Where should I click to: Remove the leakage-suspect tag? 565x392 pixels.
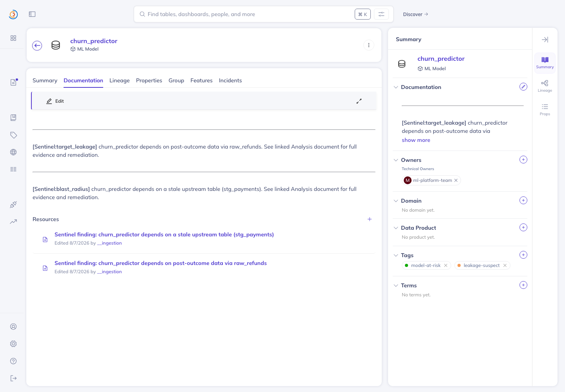tap(505, 265)
